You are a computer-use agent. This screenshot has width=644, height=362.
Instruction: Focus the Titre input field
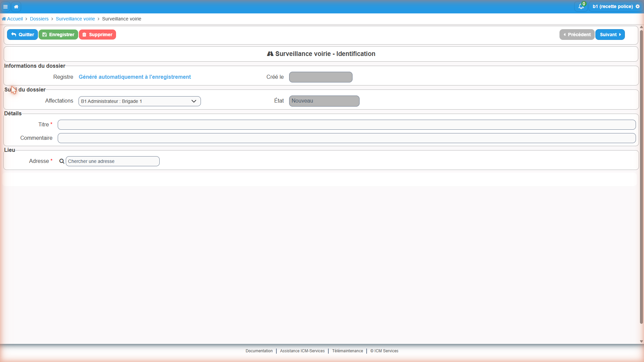(346, 125)
